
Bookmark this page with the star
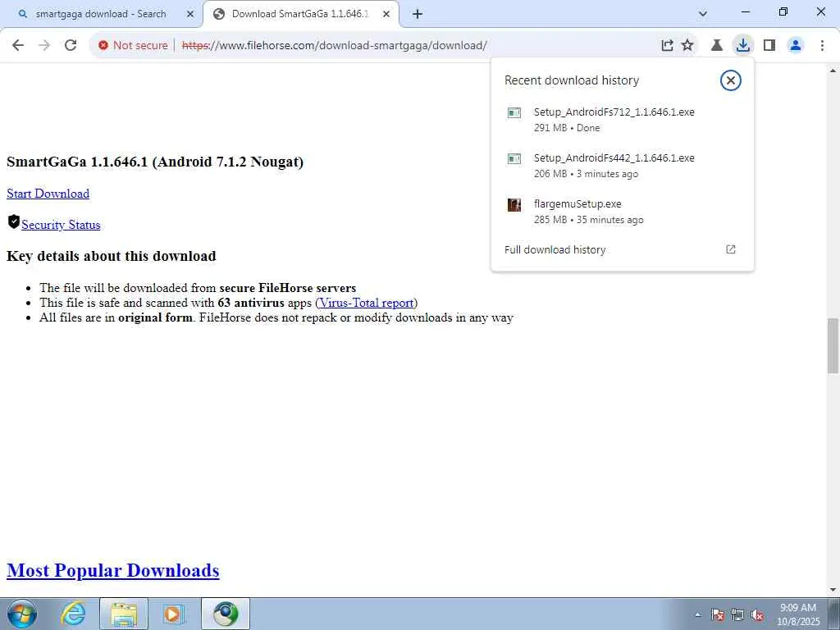coord(687,46)
